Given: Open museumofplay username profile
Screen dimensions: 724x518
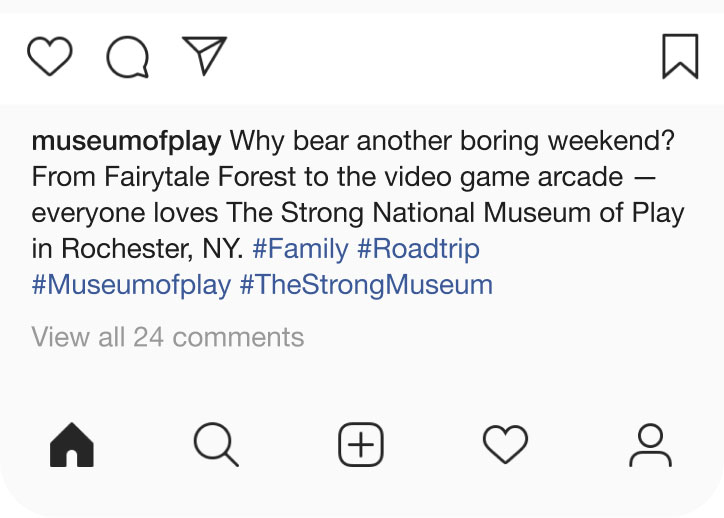Looking at the screenshot, I should [127, 141].
